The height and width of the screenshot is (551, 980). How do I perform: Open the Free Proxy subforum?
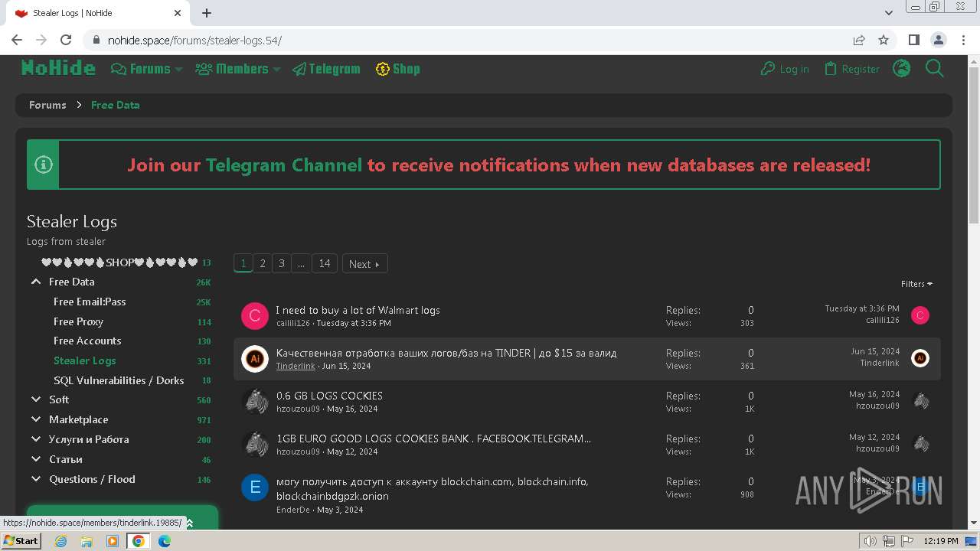78,321
